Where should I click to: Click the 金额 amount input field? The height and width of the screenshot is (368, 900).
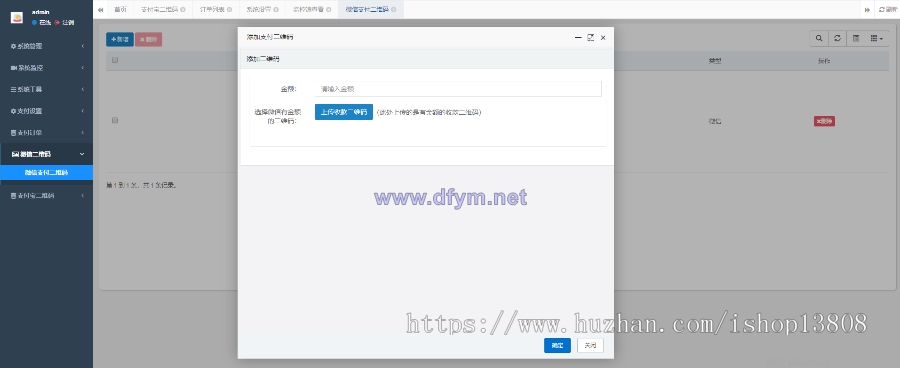[458, 89]
